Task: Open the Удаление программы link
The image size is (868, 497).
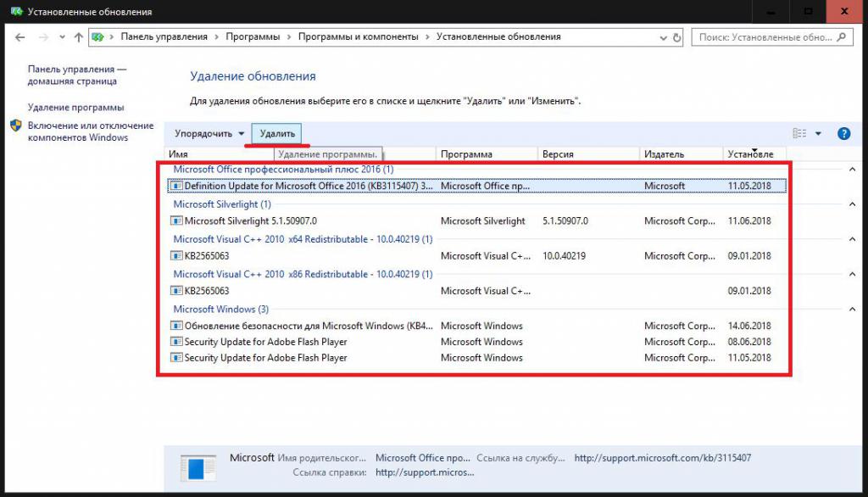Action: [x=75, y=108]
